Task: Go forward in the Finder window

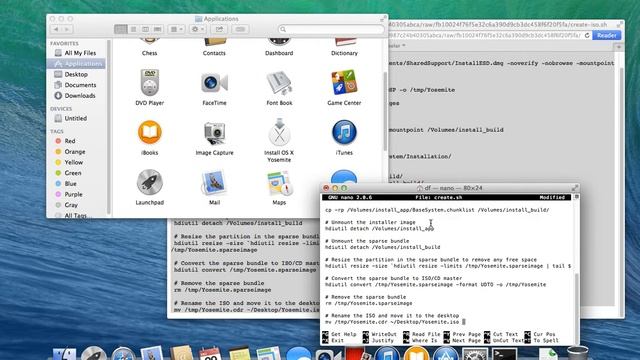Action: pos(67,29)
